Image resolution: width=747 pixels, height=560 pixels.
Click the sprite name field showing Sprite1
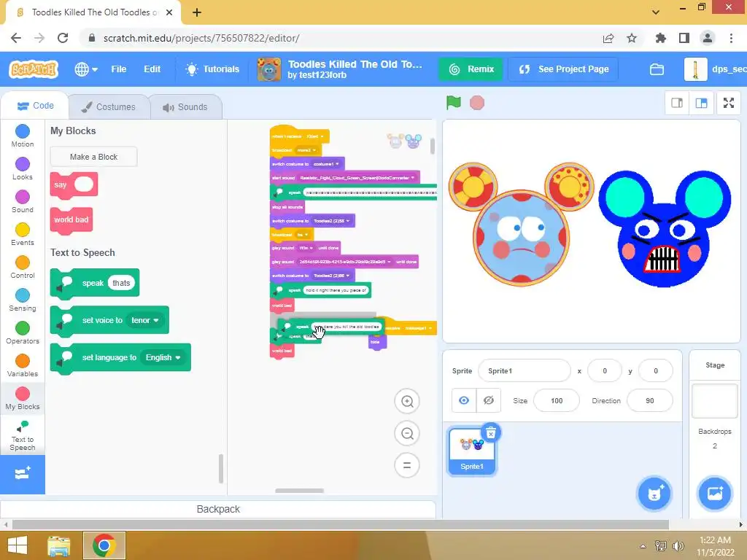[524, 371]
